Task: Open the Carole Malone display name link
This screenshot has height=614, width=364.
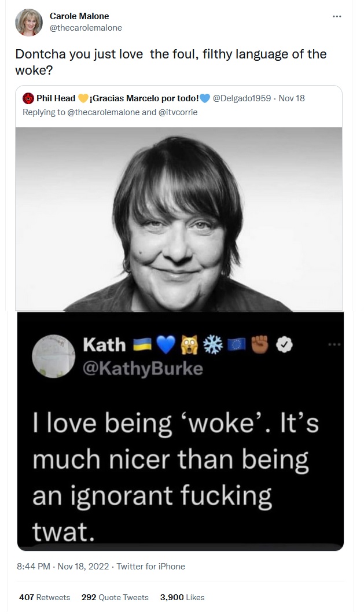Action: click(79, 16)
